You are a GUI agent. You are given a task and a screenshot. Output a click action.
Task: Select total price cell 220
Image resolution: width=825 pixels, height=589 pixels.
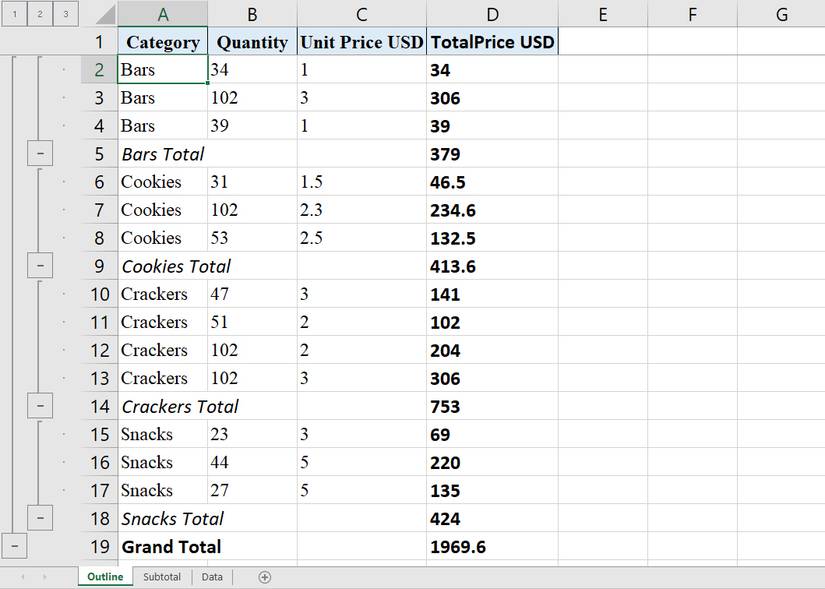[492, 462]
